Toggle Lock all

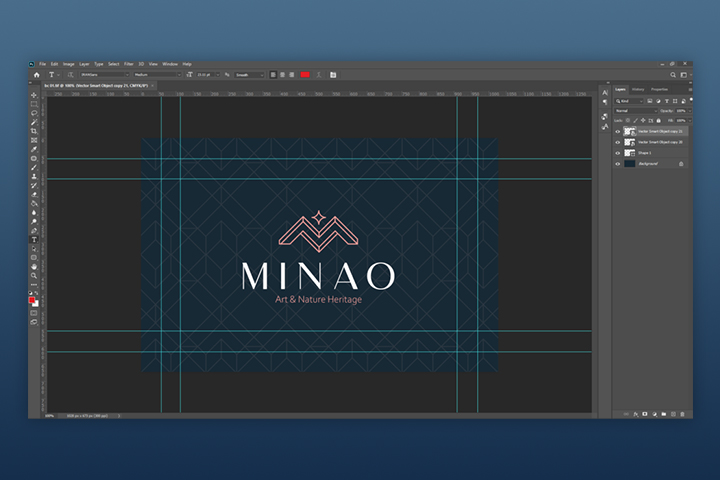(658, 120)
